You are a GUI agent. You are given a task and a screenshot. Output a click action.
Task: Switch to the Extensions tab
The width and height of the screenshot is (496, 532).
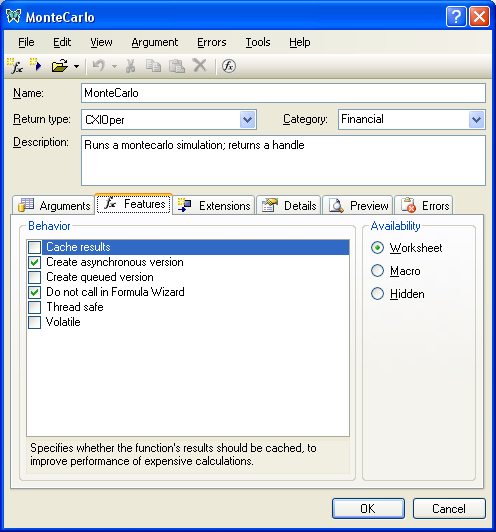tap(214, 205)
